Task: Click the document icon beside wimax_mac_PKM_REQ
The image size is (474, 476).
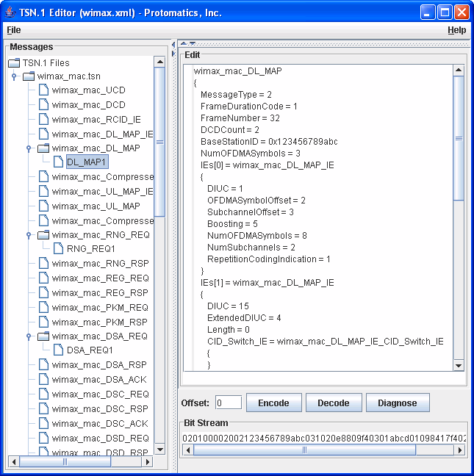Action: pyautogui.click(x=43, y=308)
